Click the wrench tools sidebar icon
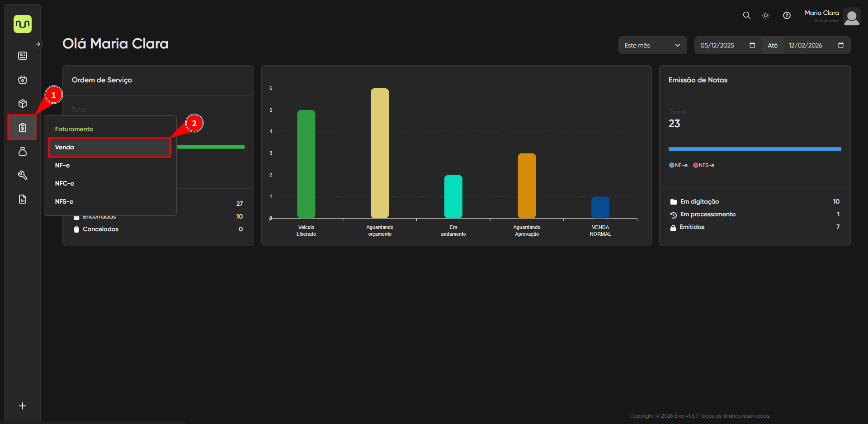The image size is (868, 424). click(x=22, y=175)
